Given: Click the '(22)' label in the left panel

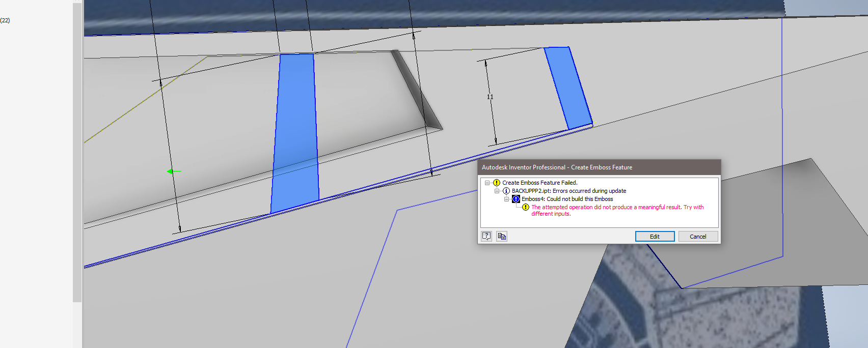Looking at the screenshot, I should click(x=5, y=20).
